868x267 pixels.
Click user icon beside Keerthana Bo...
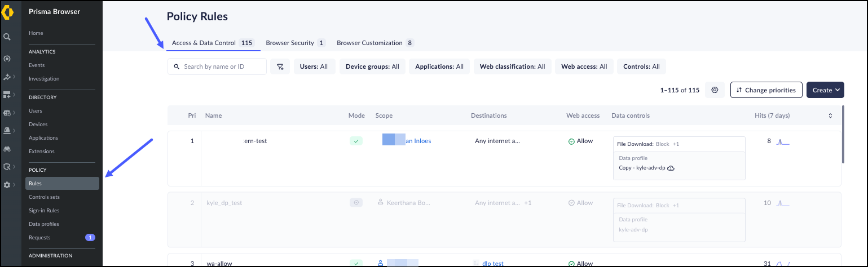381,202
